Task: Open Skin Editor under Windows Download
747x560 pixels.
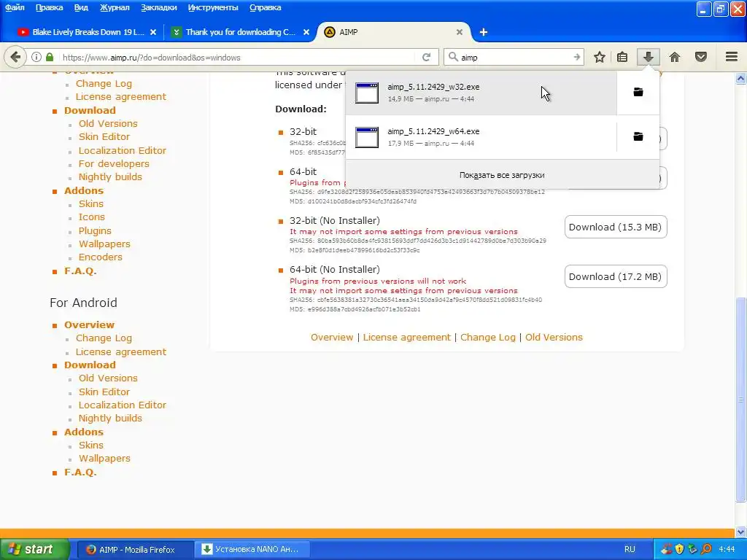Action: [104, 136]
